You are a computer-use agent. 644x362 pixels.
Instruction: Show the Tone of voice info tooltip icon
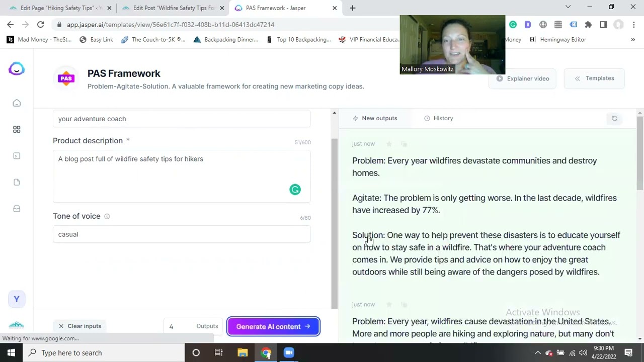pyautogui.click(x=107, y=216)
